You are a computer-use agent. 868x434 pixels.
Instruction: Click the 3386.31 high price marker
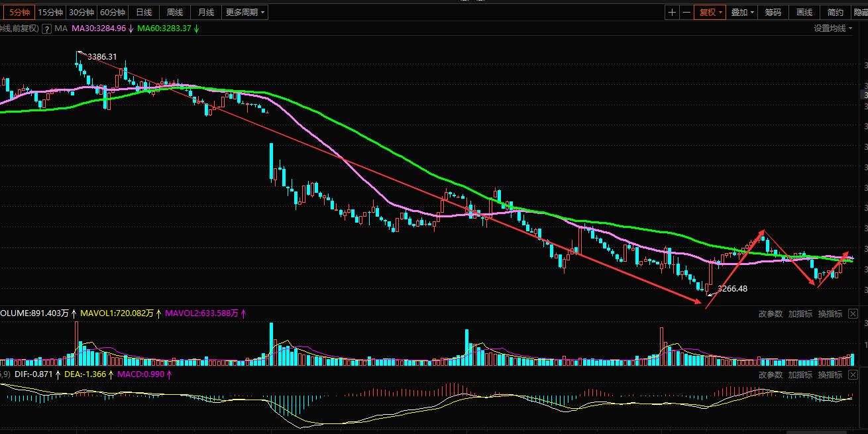point(101,57)
